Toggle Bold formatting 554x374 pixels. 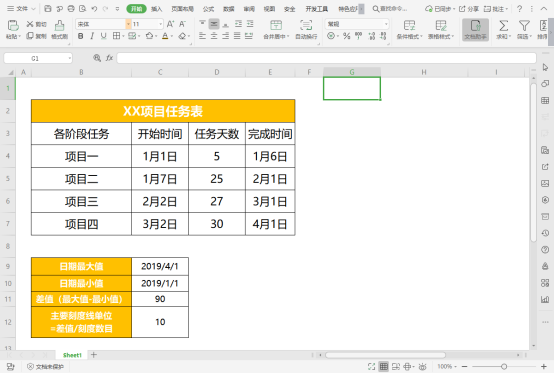coord(81,36)
